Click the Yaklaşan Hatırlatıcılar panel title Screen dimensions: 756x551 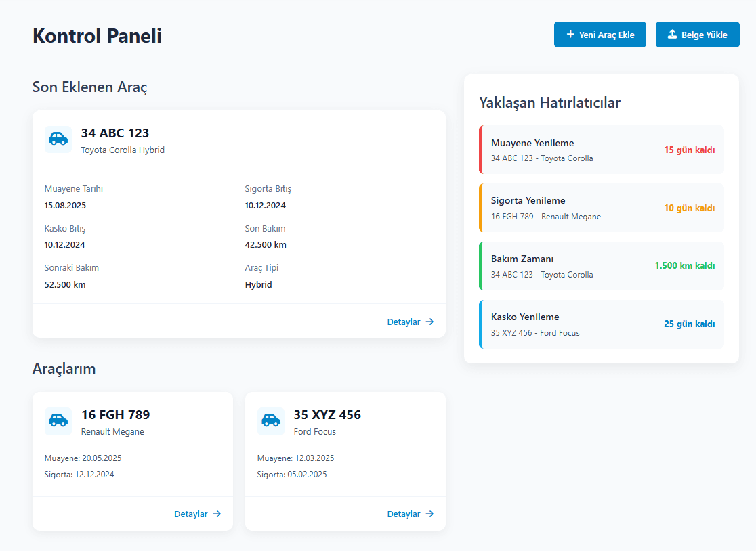click(x=549, y=102)
